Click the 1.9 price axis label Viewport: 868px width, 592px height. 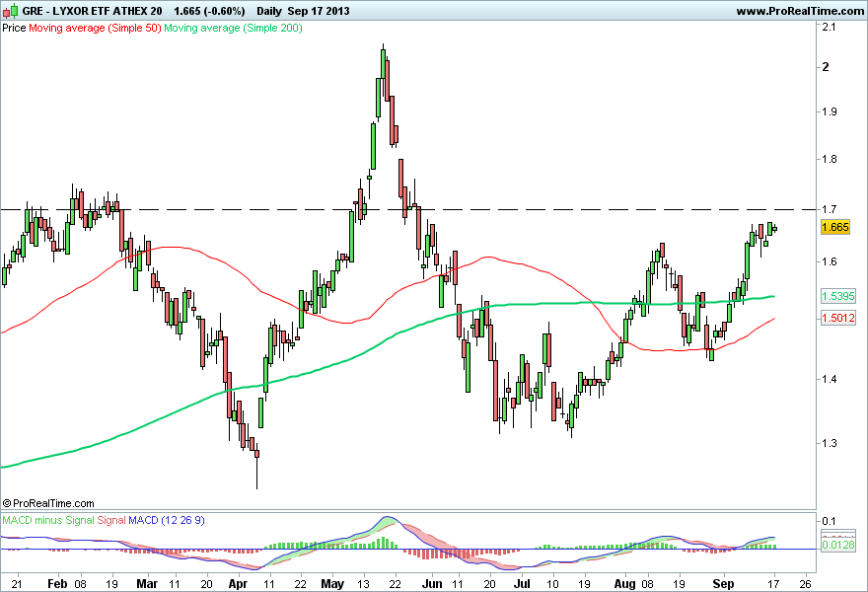coord(829,111)
